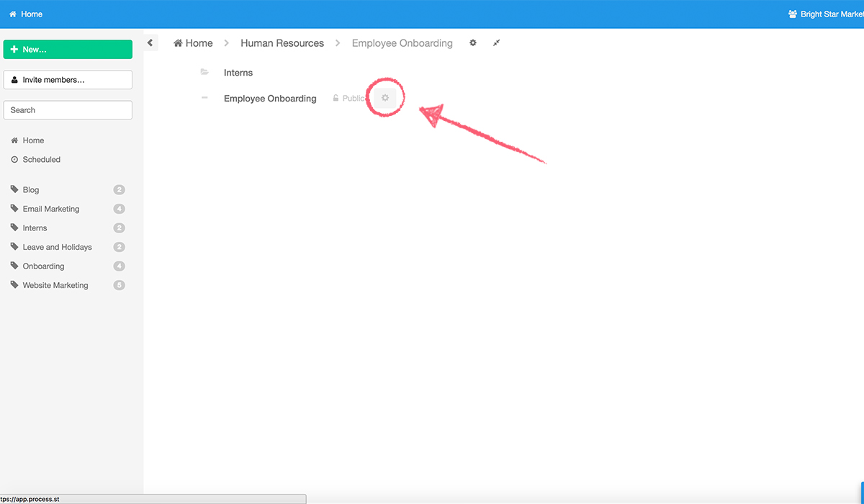Click the Public visibility label
The width and height of the screenshot is (864, 504).
(x=349, y=99)
